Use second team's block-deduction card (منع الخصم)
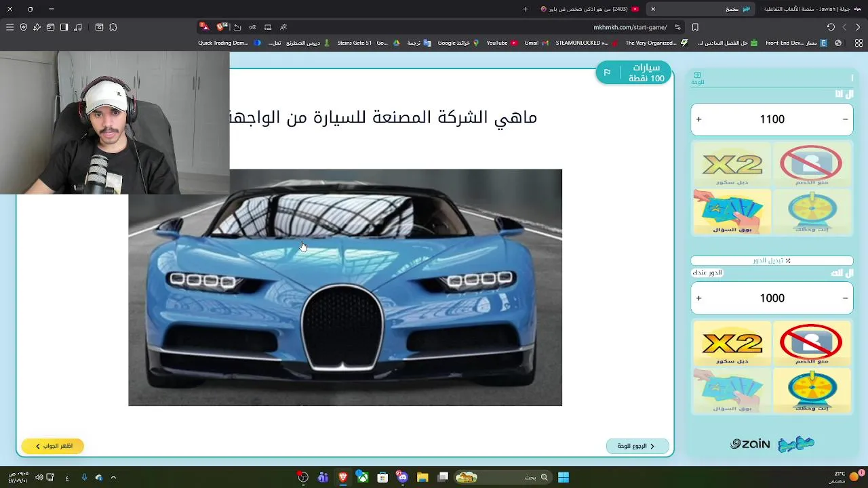 [811, 344]
